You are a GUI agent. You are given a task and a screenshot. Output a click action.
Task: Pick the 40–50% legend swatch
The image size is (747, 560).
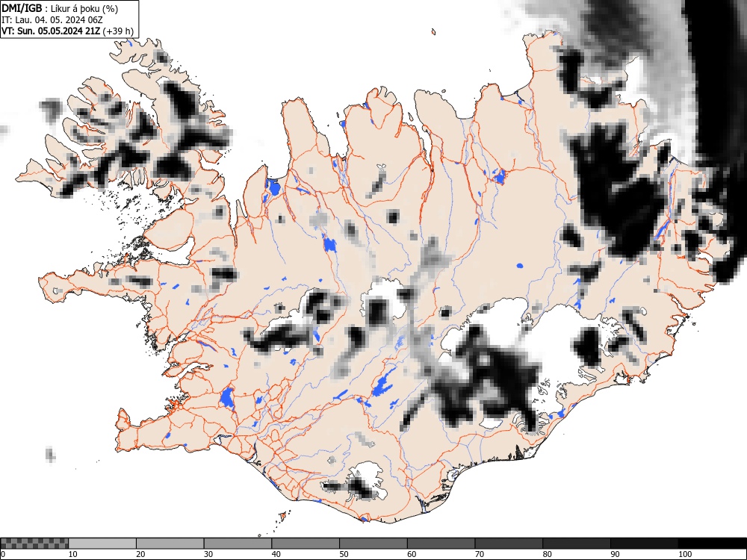306,544
